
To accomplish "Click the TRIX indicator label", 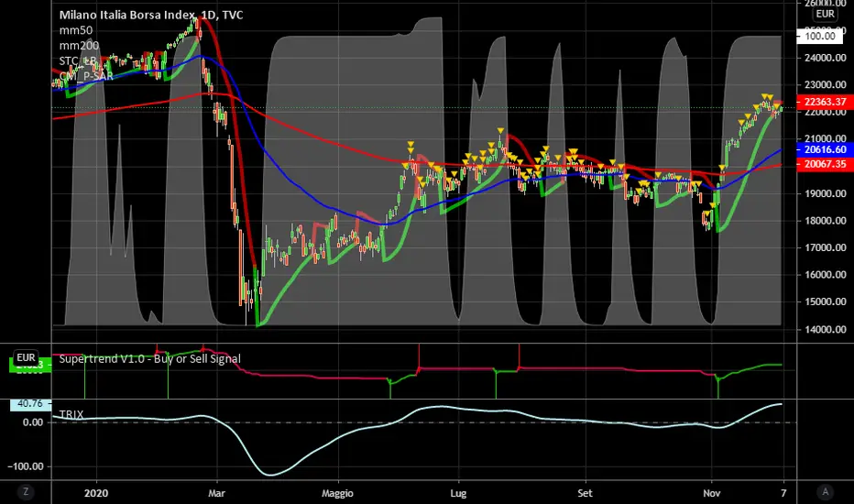I will coord(73,414).
